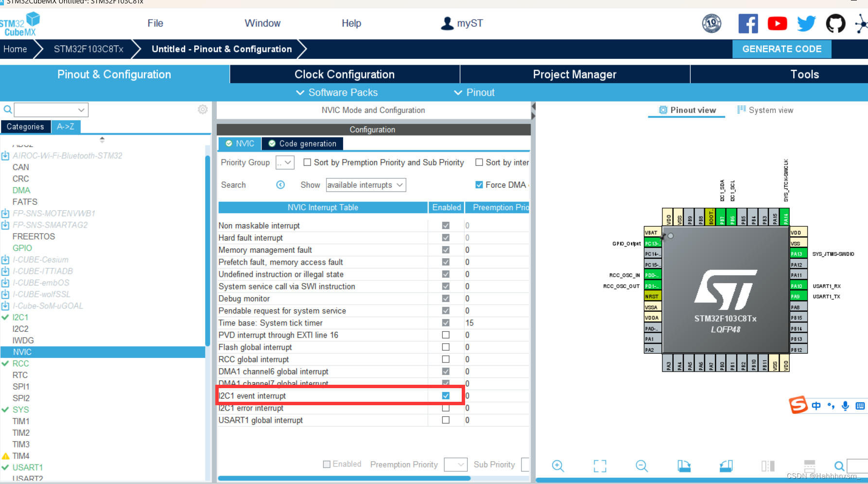868x484 pixels.
Task: Click the green PA13 pin on the chip
Action: click(x=798, y=254)
